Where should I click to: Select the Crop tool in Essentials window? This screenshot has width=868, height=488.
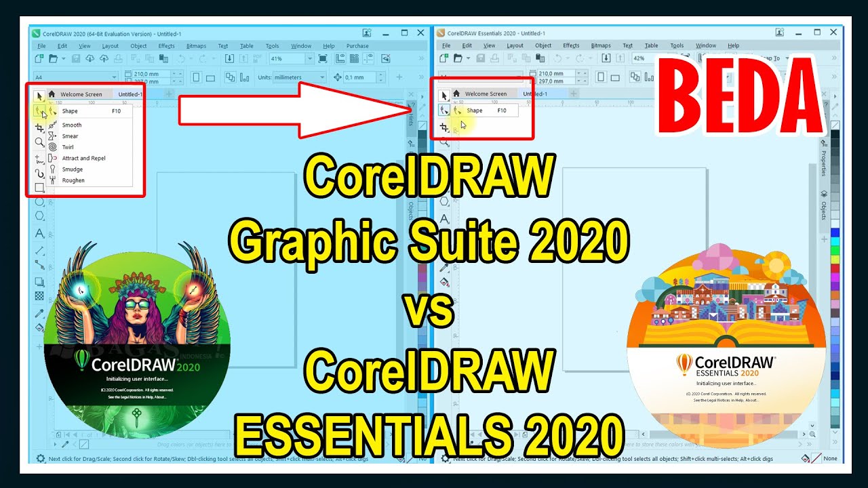(444, 127)
